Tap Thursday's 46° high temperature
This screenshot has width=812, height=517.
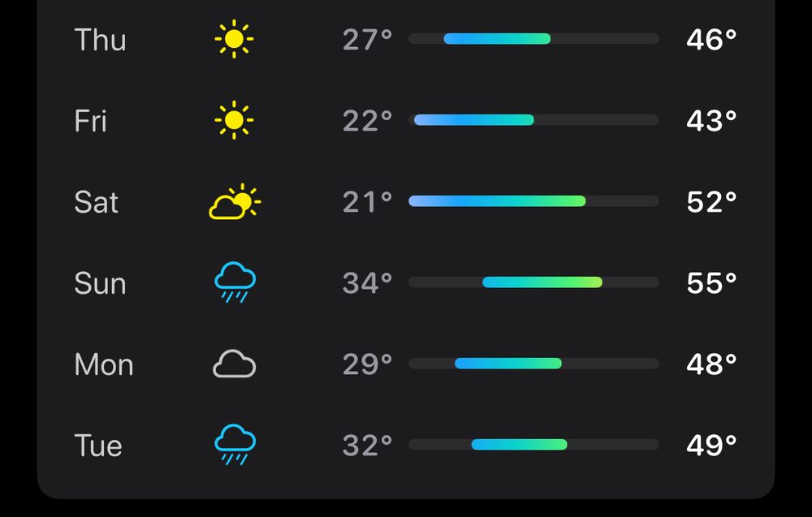(711, 39)
